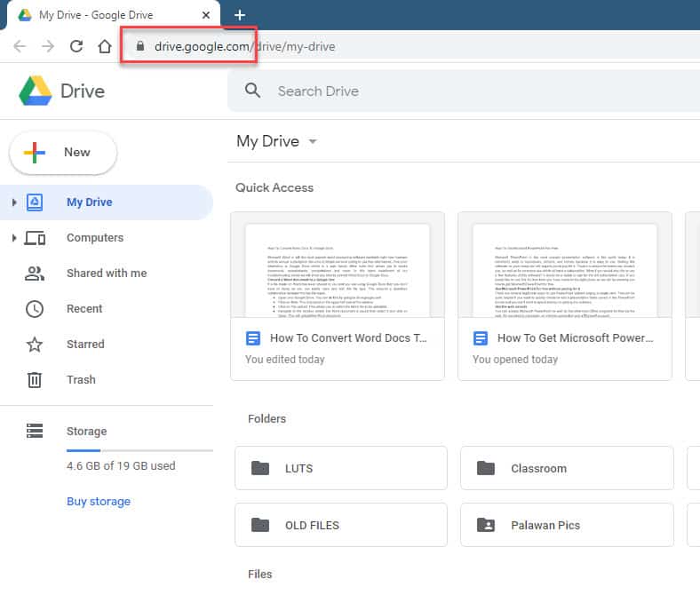Click the browser back arrow

coord(20,46)
